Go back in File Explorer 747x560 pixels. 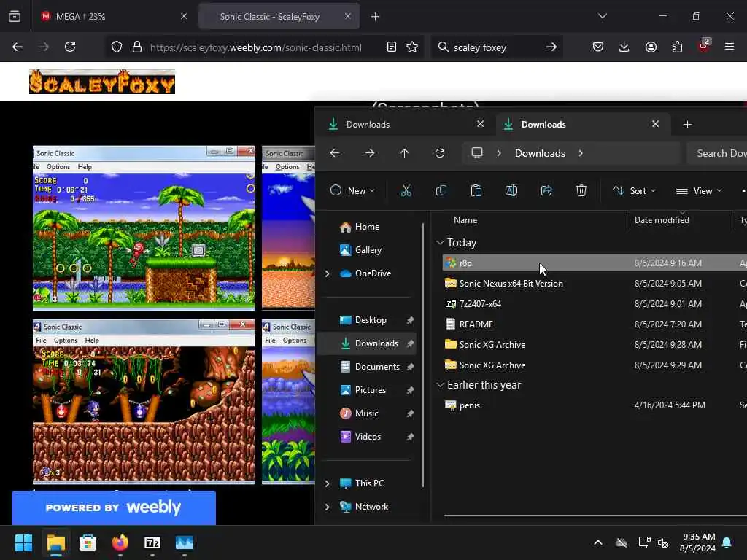[335, 153]
